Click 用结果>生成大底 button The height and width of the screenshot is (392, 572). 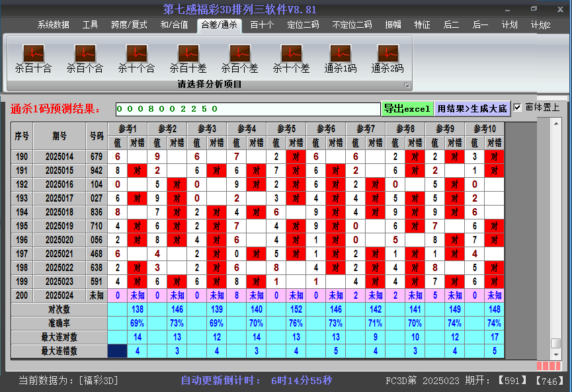(472, 109)
